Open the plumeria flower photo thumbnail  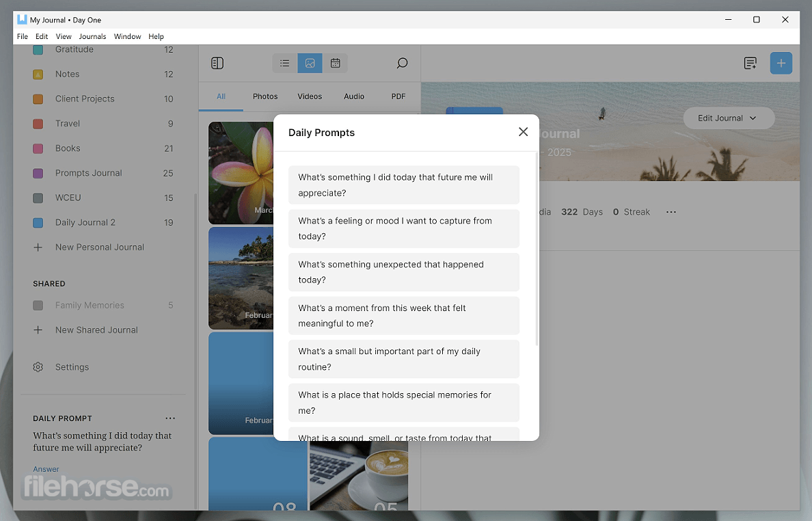[x=241, y=173]
